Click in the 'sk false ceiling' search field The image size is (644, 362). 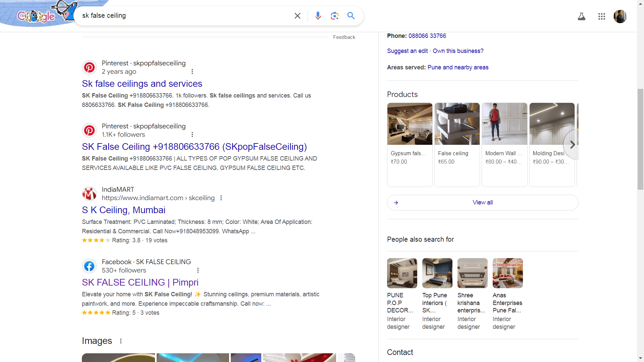coord(184,15)
